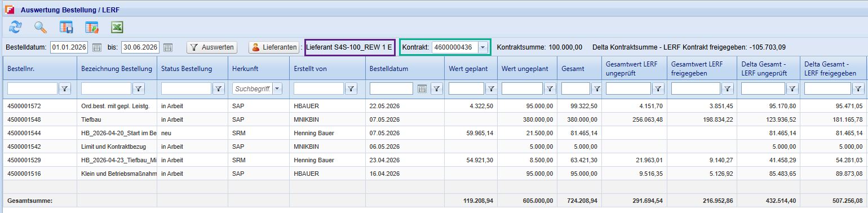Click the table edit layout icon
This screenshot has height=213, width=868.
[x=92, y=26]
